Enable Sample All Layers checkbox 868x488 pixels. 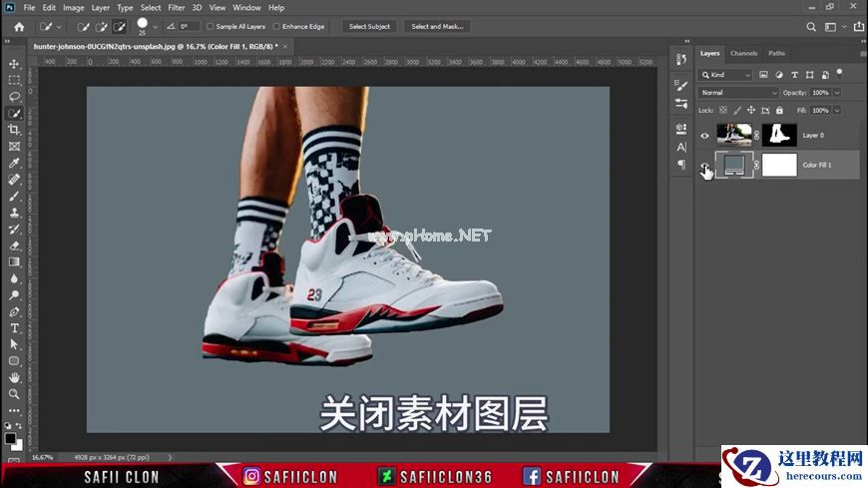210,27
